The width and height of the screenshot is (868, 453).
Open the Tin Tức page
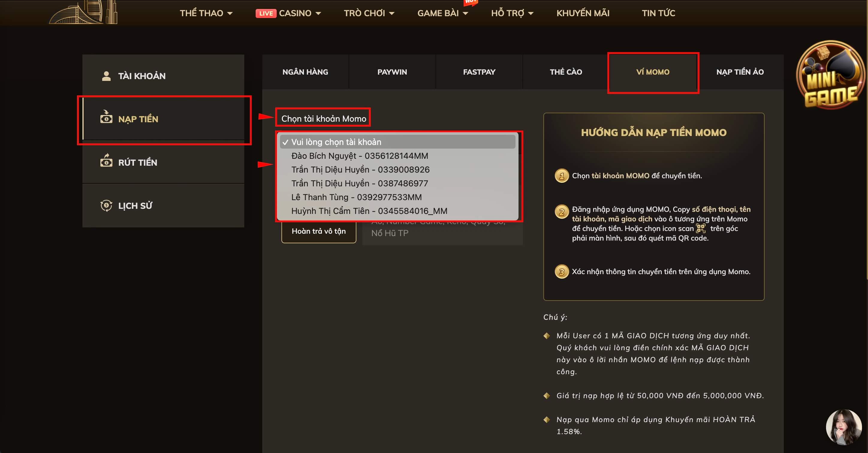658,13
